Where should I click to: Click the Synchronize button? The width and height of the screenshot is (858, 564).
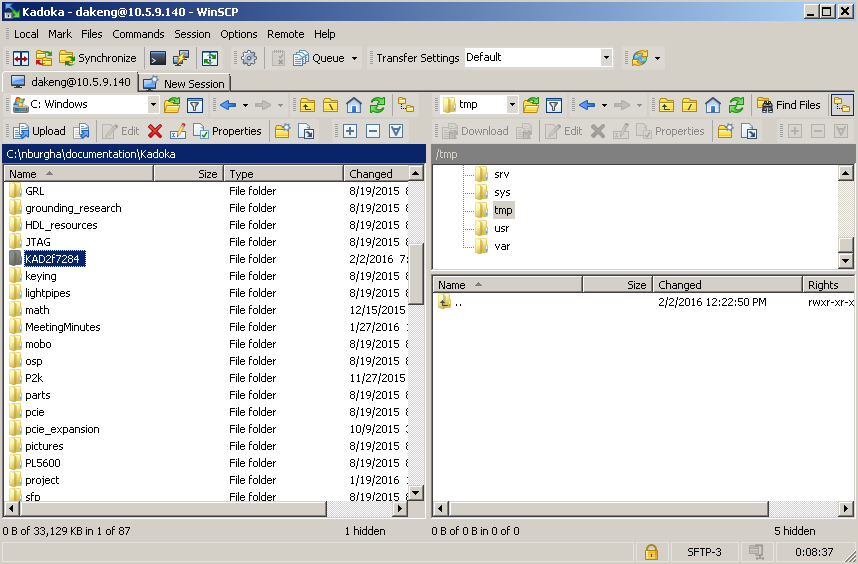(x=98, y=58)
